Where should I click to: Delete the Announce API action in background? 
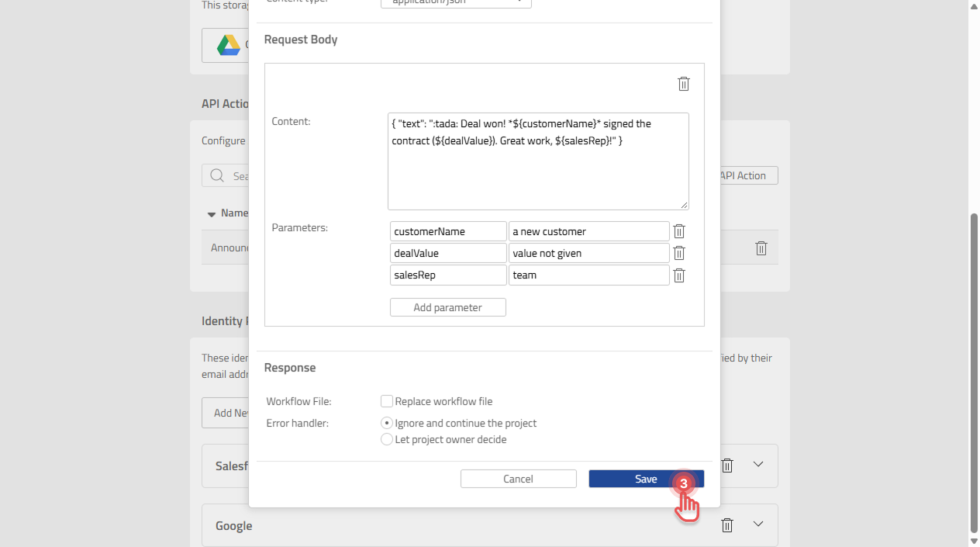point(761,248)
